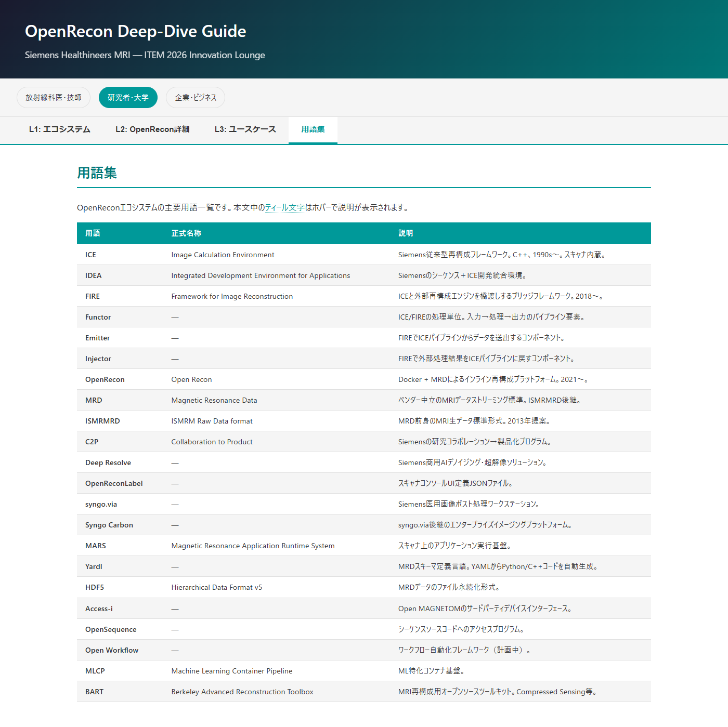This screenshot has width=728, height=727.
Task: Open the L2: OpenRecon詳細 tab
Action: [x=152, y=129]
